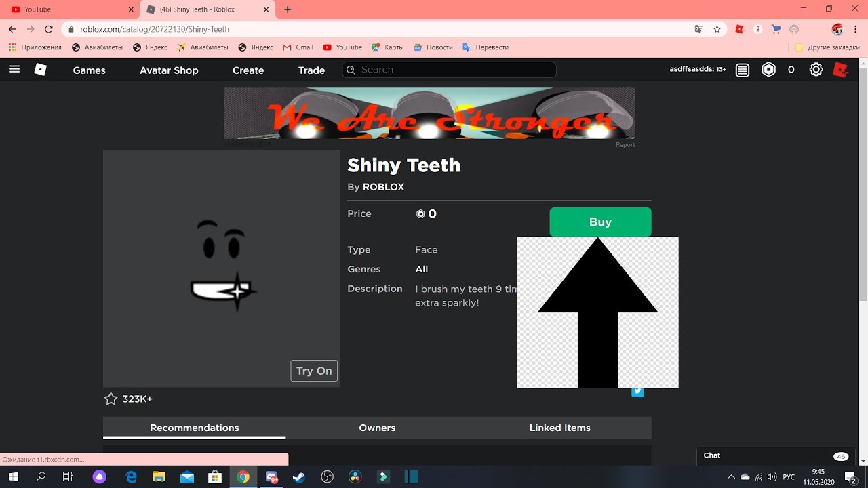Click the grey circular extension icon

coord(794,29)
